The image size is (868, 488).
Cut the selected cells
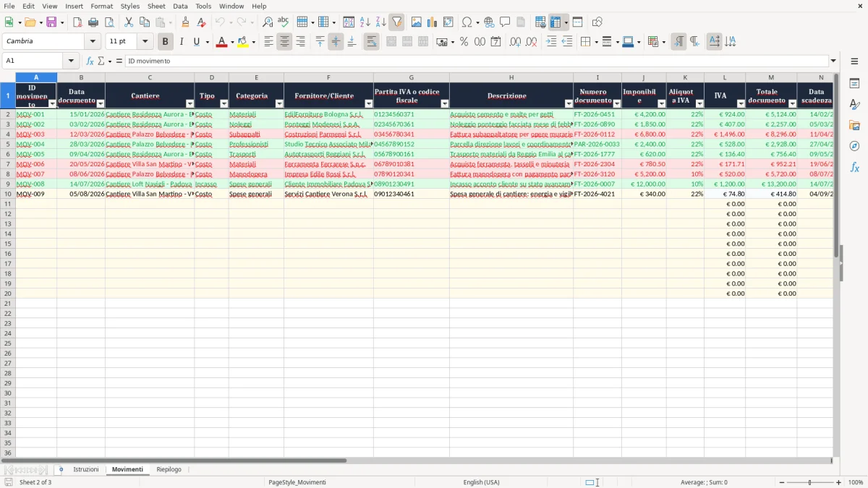coord(129,22)
